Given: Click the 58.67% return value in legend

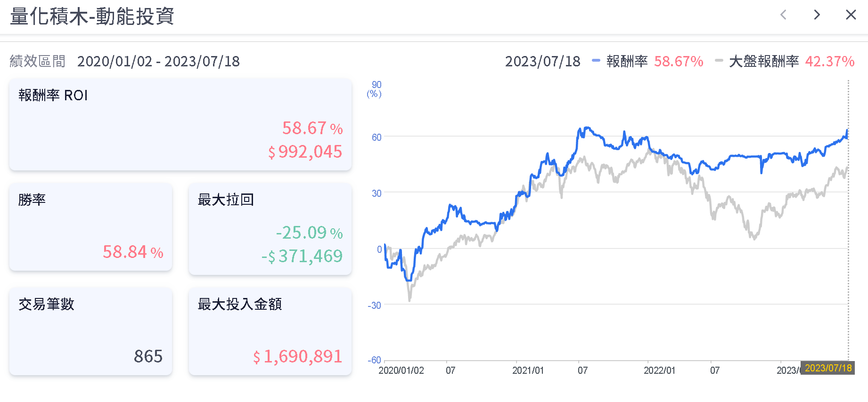Looking at the screenshot, I should [679, 62].
